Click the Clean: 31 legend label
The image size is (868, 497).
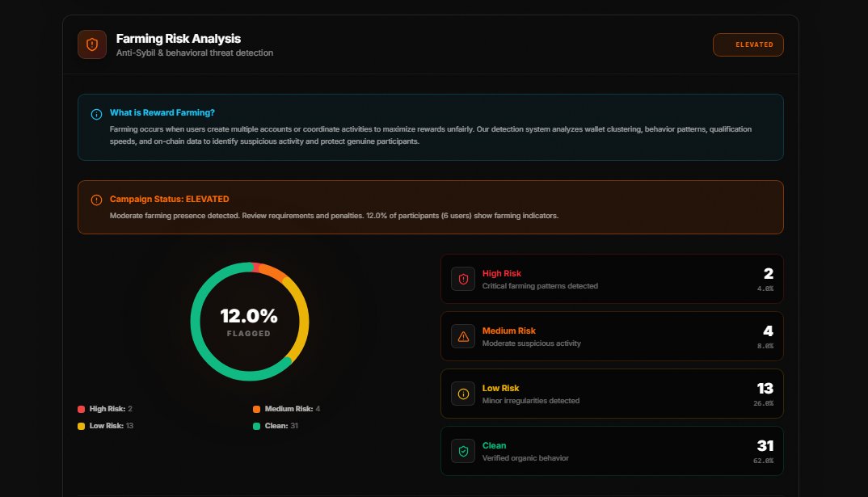[281, 426]
